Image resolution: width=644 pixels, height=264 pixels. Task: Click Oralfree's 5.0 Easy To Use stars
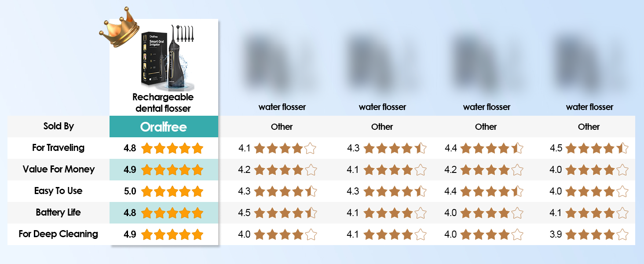(172, 191)
